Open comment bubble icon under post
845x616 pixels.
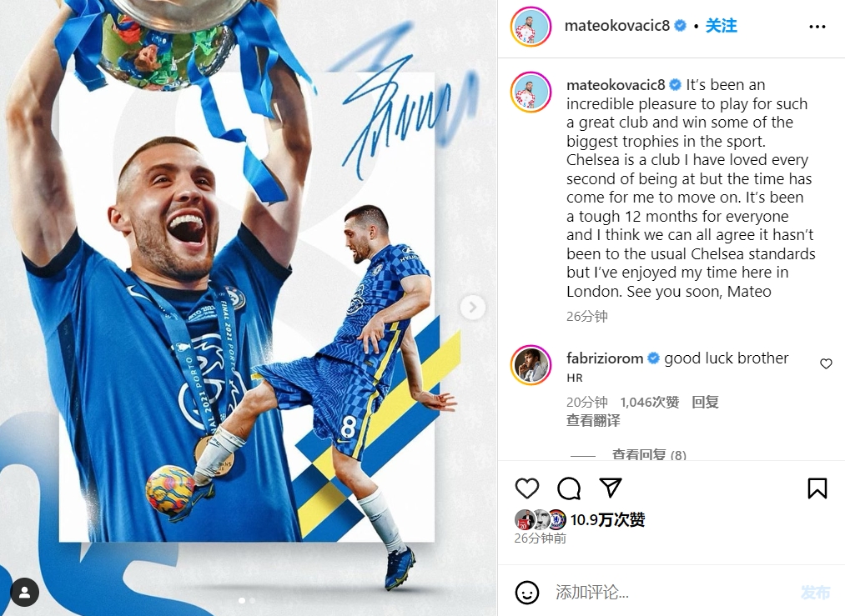[x=569, y=488]
